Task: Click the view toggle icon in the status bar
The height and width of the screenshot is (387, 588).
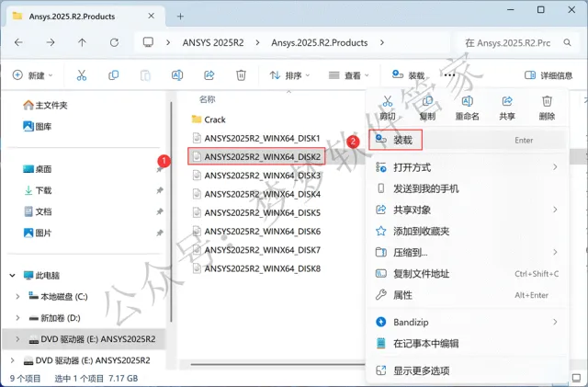Action: pyautogui.click(x=576, y=378)
